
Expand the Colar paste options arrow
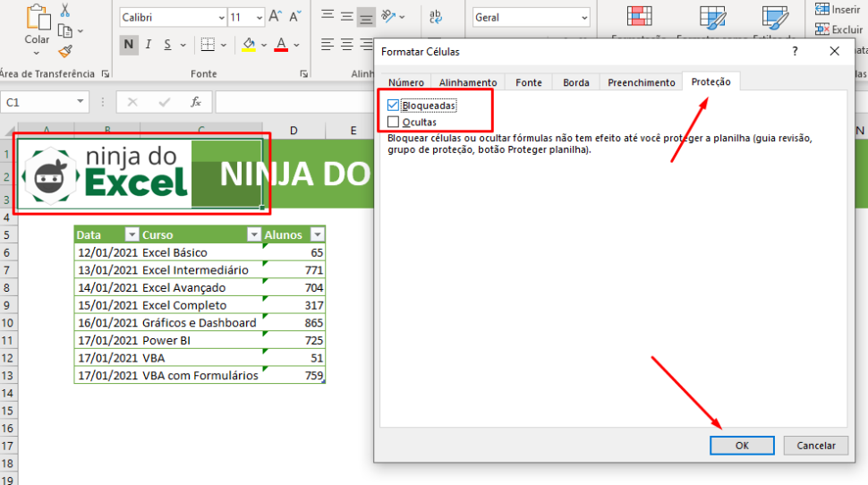tap(37, 53)
